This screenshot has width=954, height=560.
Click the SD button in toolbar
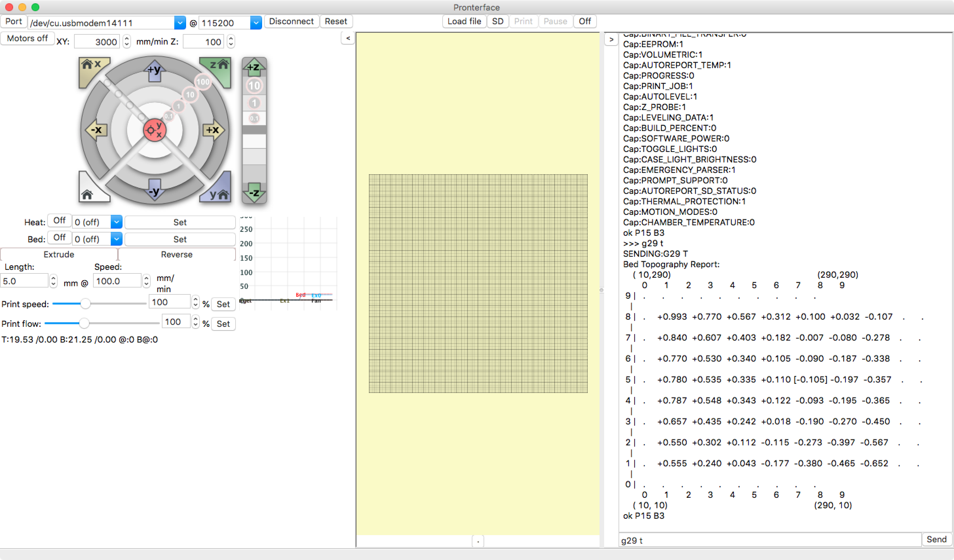coord(497,22)
